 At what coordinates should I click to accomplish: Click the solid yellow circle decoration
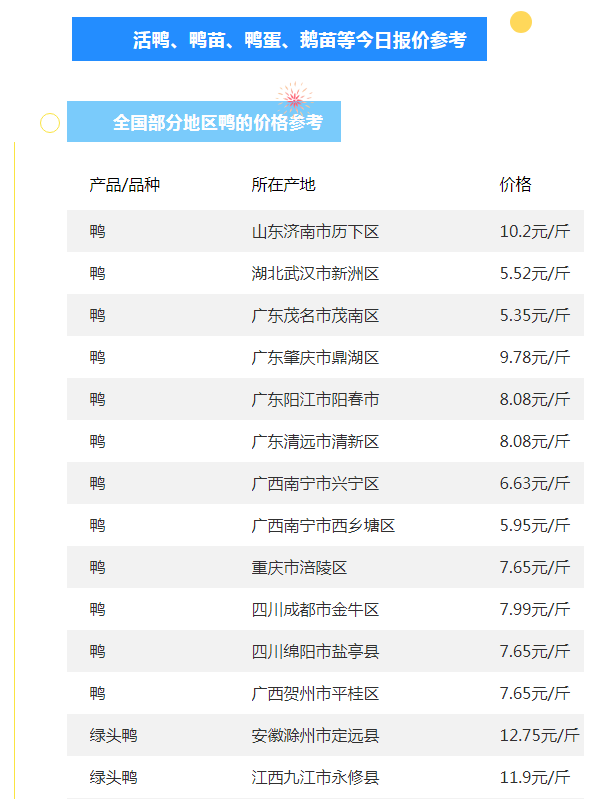point(520,22)
